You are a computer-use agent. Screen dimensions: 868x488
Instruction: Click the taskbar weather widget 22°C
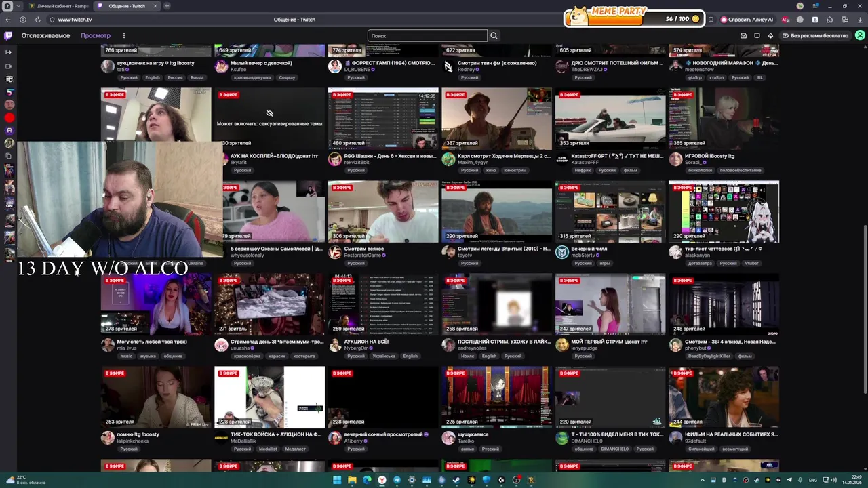coord(27,480)
